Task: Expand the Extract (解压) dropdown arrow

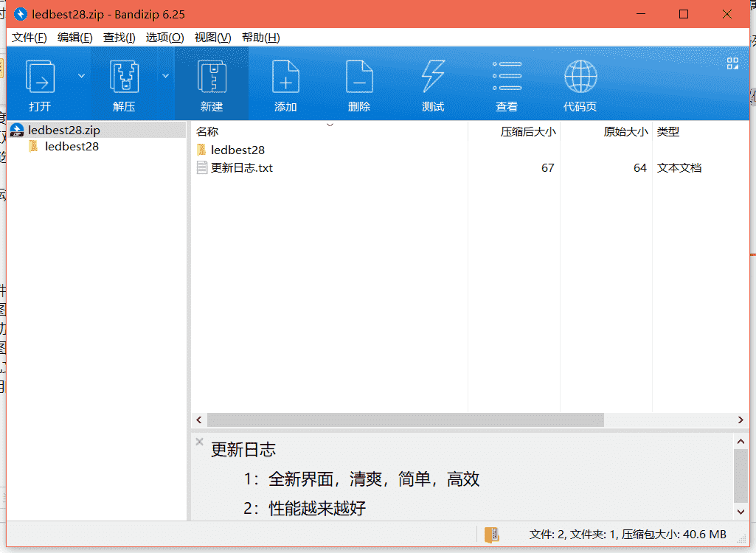Action: tap(165, 76)
